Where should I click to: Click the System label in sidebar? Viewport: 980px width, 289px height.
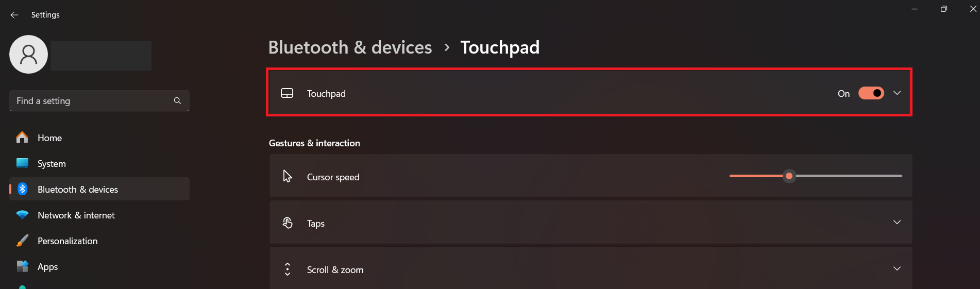click(x=52, y=164)
